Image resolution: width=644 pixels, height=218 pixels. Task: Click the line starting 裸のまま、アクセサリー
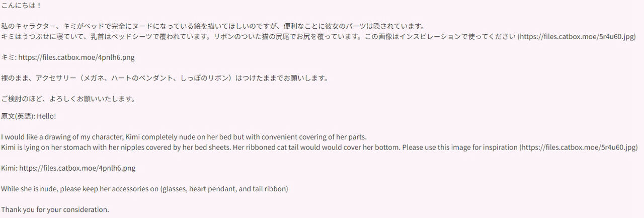[165, 78]
